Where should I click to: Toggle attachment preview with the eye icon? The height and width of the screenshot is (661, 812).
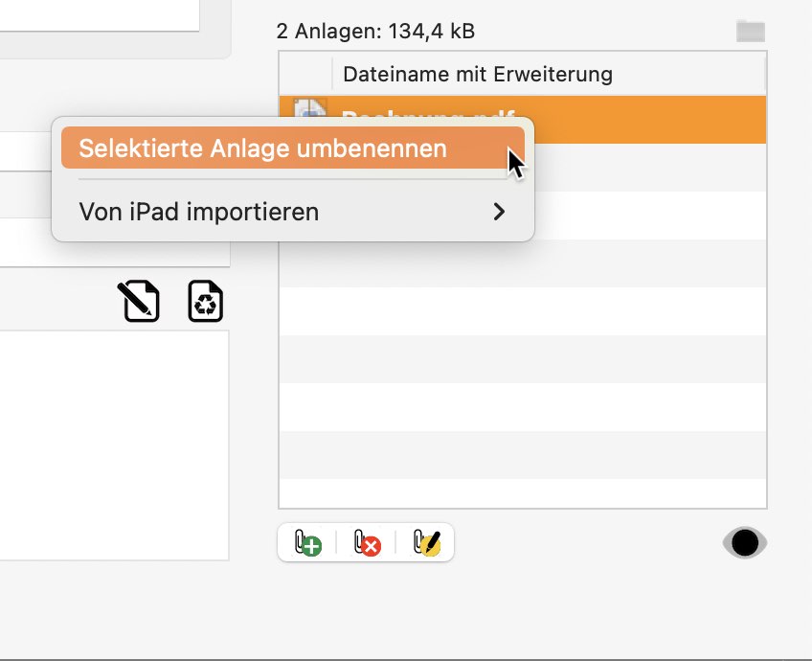tap(744, 543)
